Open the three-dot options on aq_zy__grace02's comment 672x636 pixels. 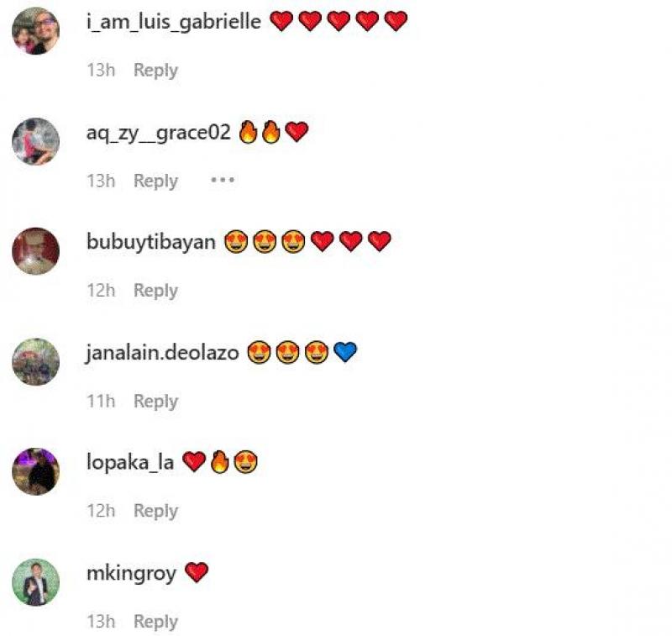[x=223, y=180]
